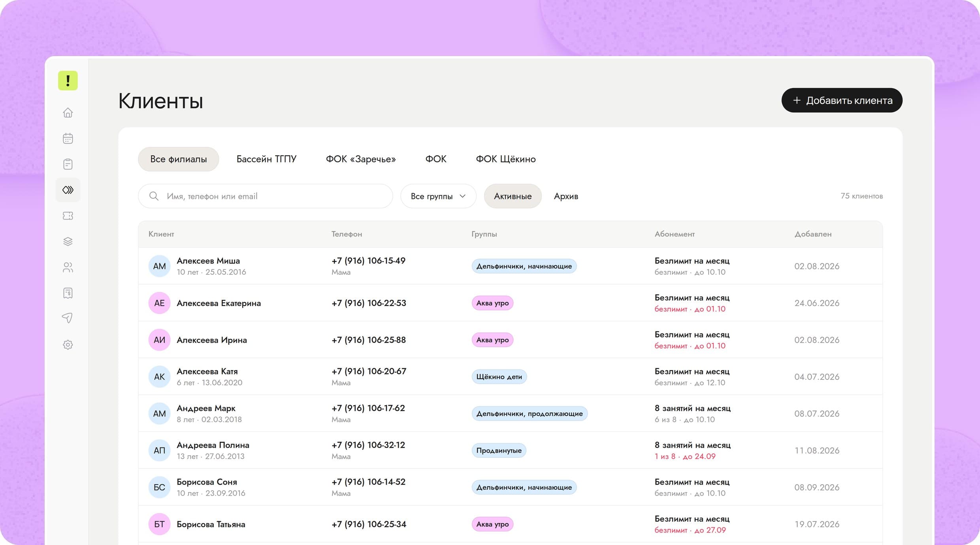
Task: Click phone +7 (916) 106-22-53
Action: tap(369, 303)
